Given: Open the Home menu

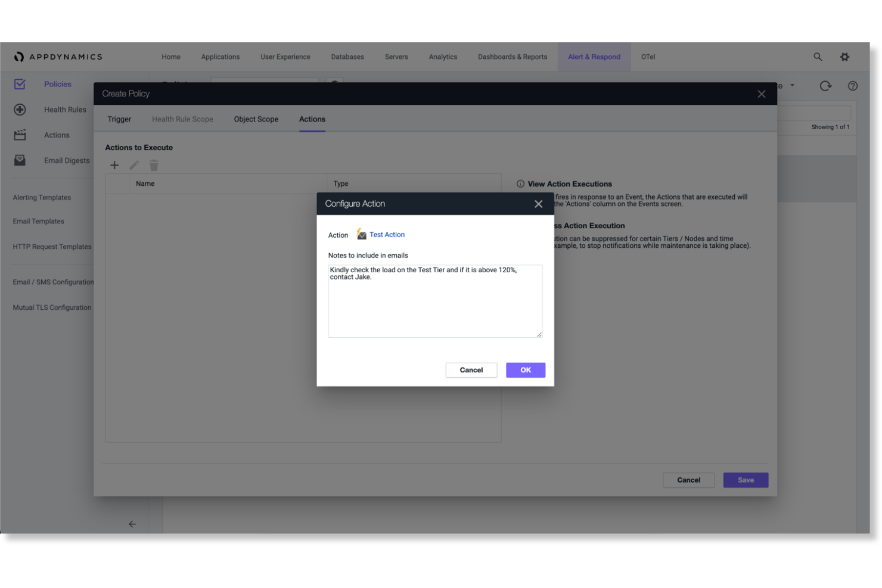Looking at the screenshot, I should (x=171, y=57).
